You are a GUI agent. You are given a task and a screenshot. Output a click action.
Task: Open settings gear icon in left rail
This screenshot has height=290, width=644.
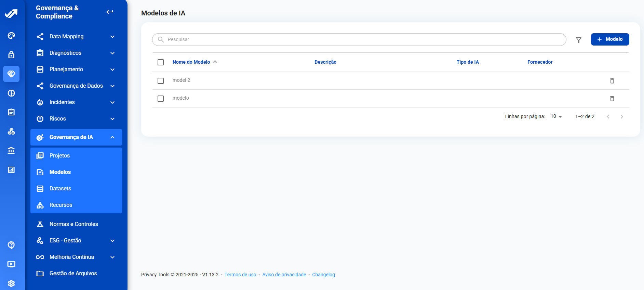11,283
